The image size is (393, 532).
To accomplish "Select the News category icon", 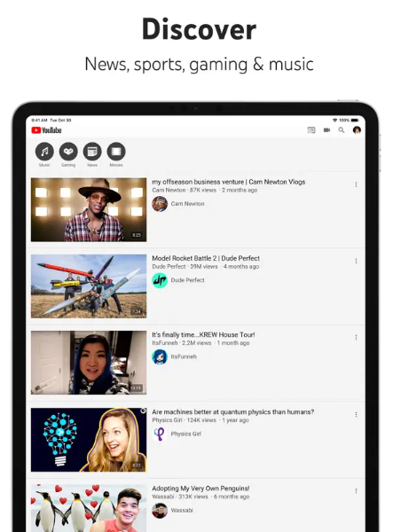I will pyautogui.click(x=92, y=152).
